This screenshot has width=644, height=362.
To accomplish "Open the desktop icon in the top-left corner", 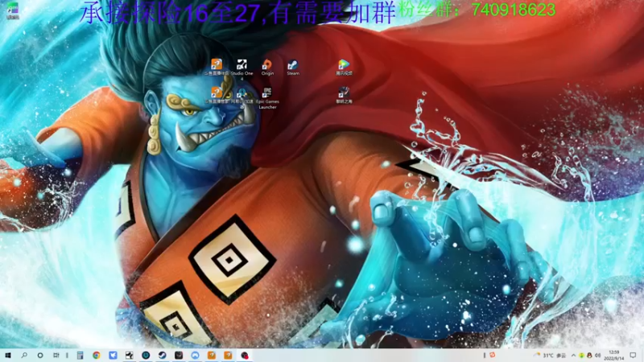I will [13, 10].
